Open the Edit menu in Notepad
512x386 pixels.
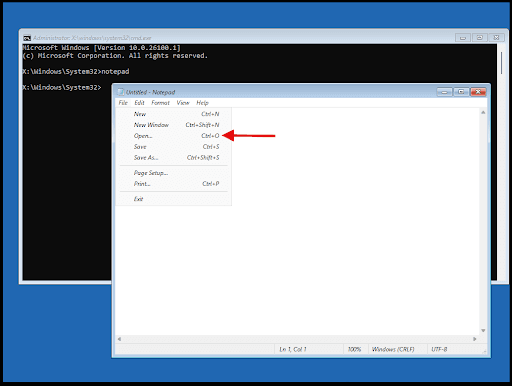point(139,103)
